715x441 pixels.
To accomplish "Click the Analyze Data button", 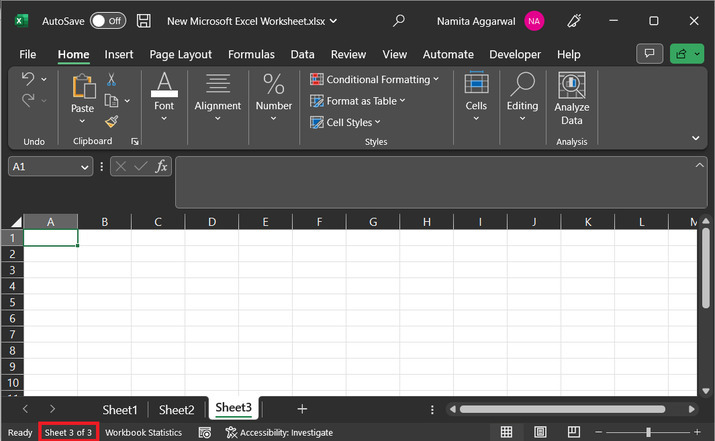I will pyautogui.click(x=572, y=99).
